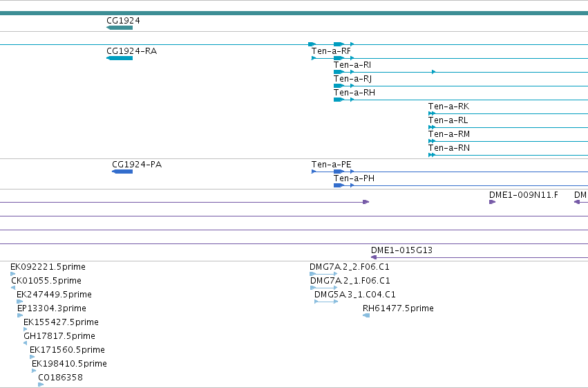Viewport: 588px width, 388px height.
Task: Select the DME1-015G13 feature label
Action: point(401,250)
